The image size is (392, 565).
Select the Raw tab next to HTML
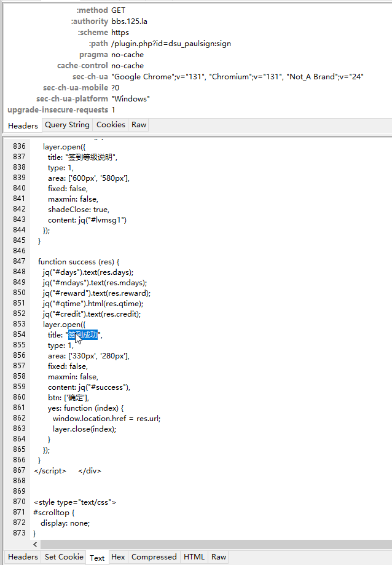pos(218,557)
